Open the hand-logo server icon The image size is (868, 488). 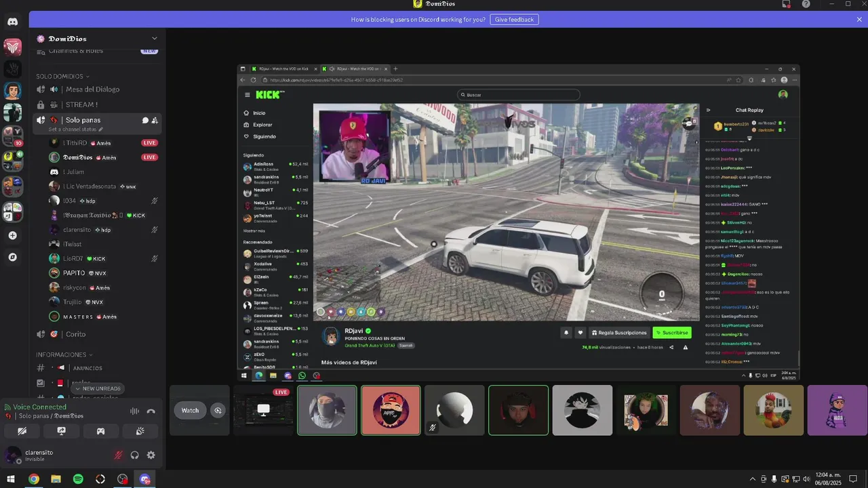[13, 68]
